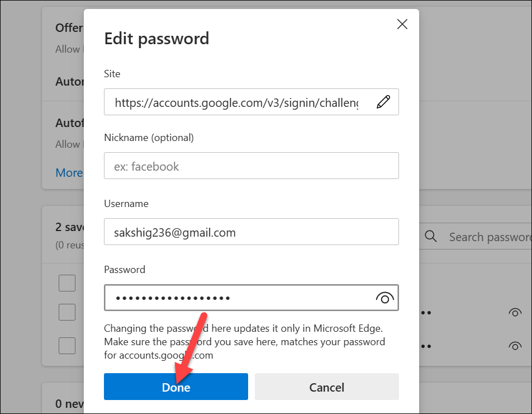Click the Cancel button

click(327, 387)
